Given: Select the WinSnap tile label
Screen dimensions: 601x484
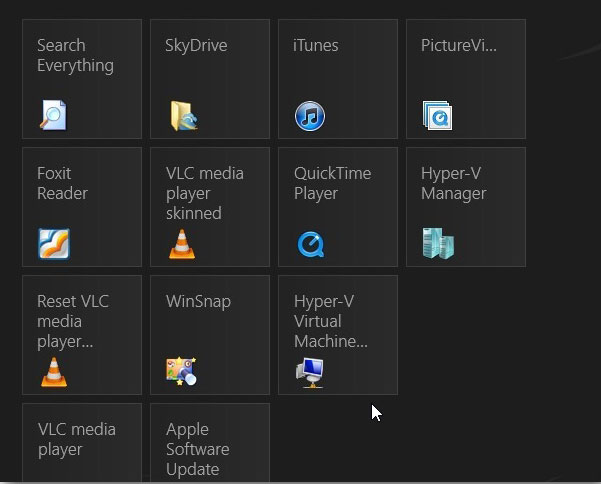Looking at the screenshot, I should tap(199, 302).
